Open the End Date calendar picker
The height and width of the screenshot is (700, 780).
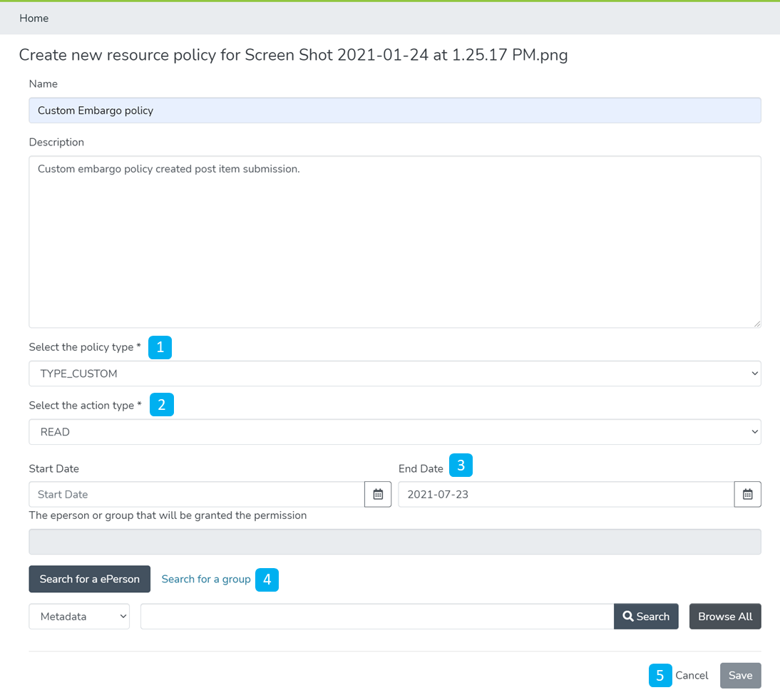tap(747, 494)
